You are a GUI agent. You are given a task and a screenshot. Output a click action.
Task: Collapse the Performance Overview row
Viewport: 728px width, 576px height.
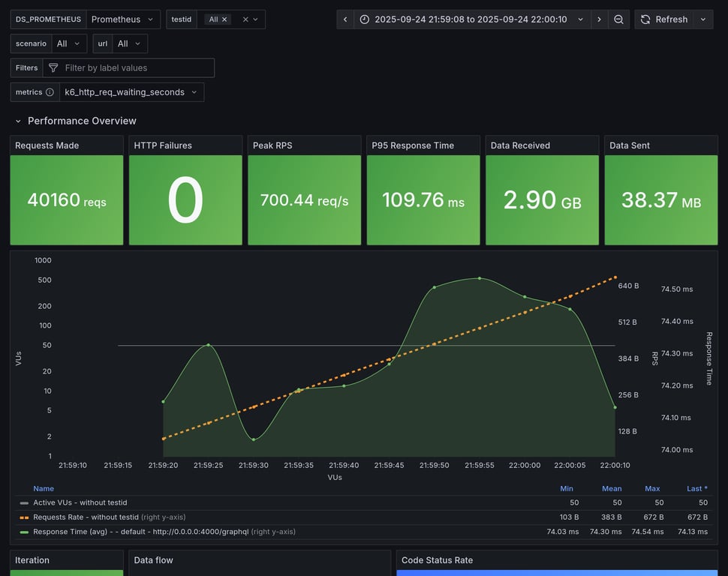click(x=18, y=121)
